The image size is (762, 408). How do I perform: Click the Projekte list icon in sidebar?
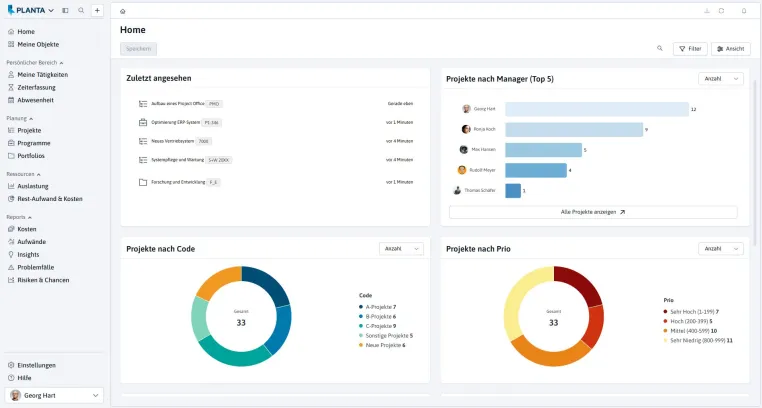pos(11,131)
